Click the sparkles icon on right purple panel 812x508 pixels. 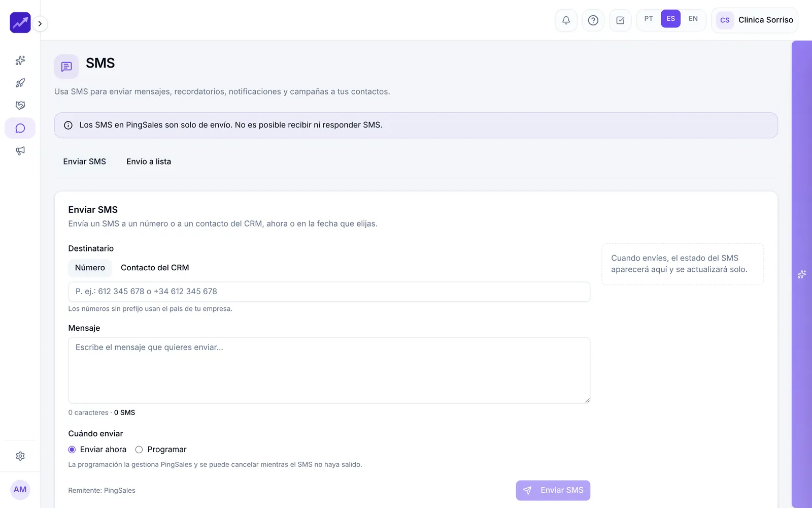coord(802,274)
